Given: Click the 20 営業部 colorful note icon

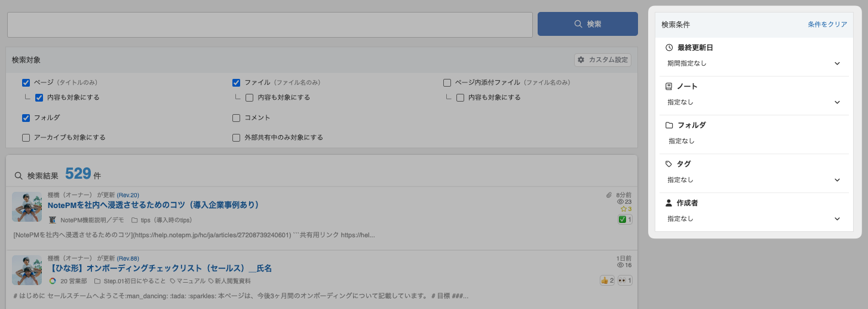Looking at the screenshot, I should [53, 281].
